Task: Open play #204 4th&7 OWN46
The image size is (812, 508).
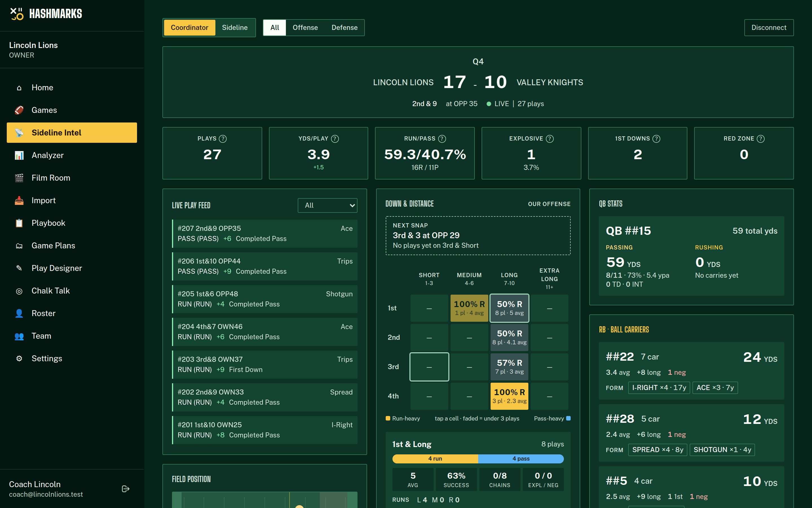Action: (264, 332)
